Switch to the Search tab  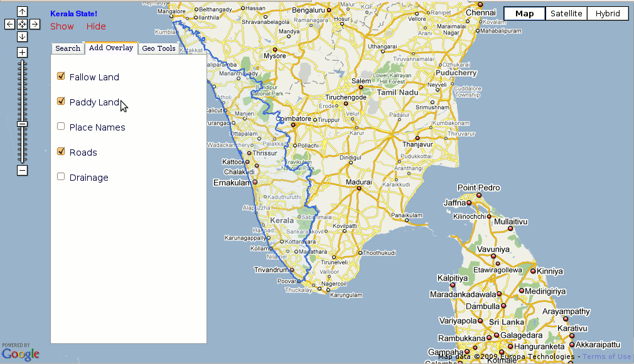67,48
